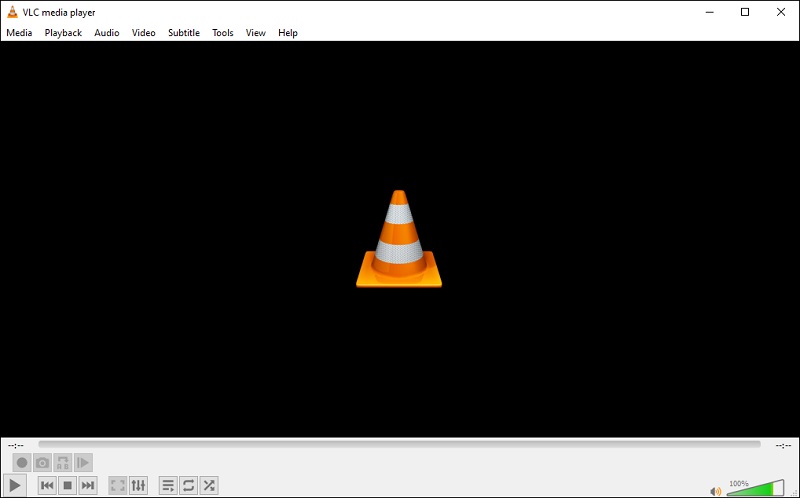Open the Playback menu

63,33
